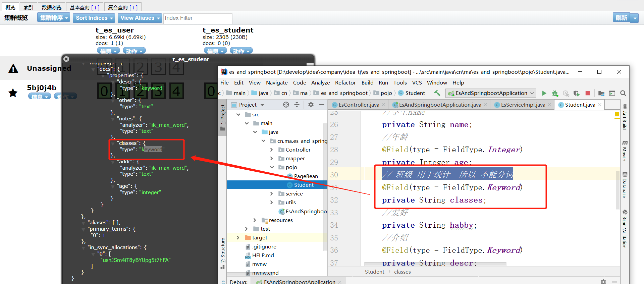Click the 刷新 refresh button

(621, 18)
